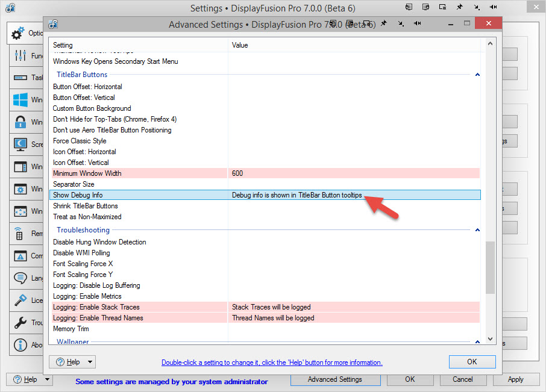
Task: Click the License key icon in sidebar
Action: 20,300
